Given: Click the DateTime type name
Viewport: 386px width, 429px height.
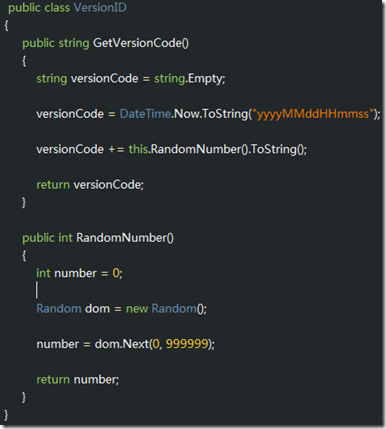Looking at the screenshot, I should (145, 114).
